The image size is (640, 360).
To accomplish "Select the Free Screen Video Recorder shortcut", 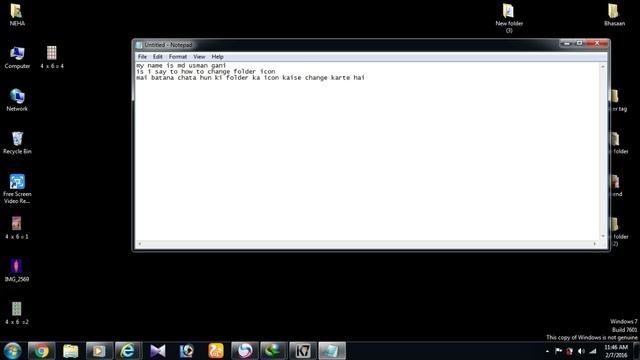I will coord(17,189).
